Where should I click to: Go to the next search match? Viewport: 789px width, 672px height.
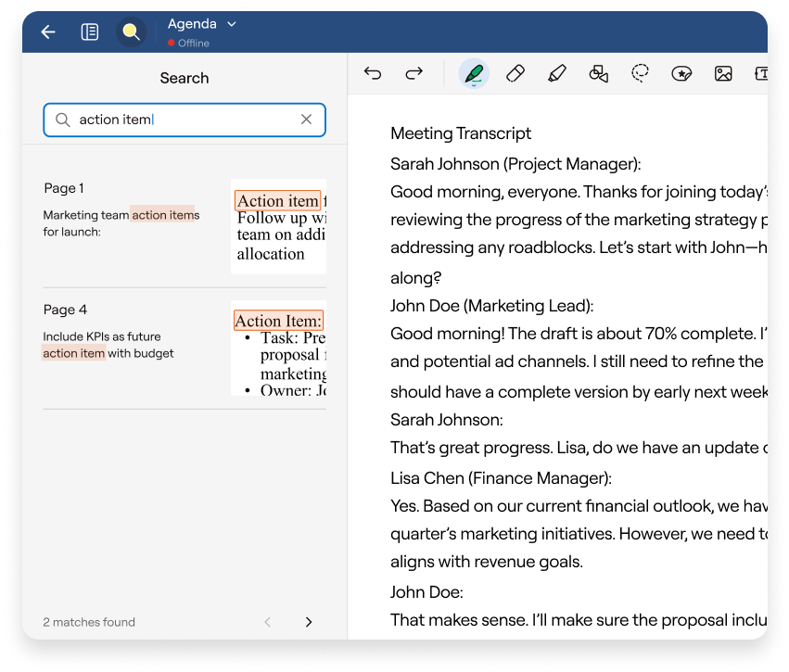[309, 622]
